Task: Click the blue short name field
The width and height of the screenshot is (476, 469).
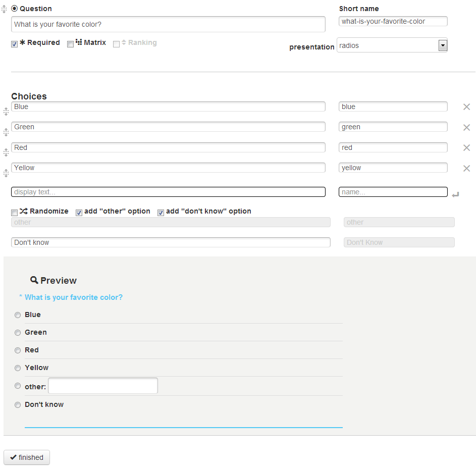Action: [x=393, y=107]
